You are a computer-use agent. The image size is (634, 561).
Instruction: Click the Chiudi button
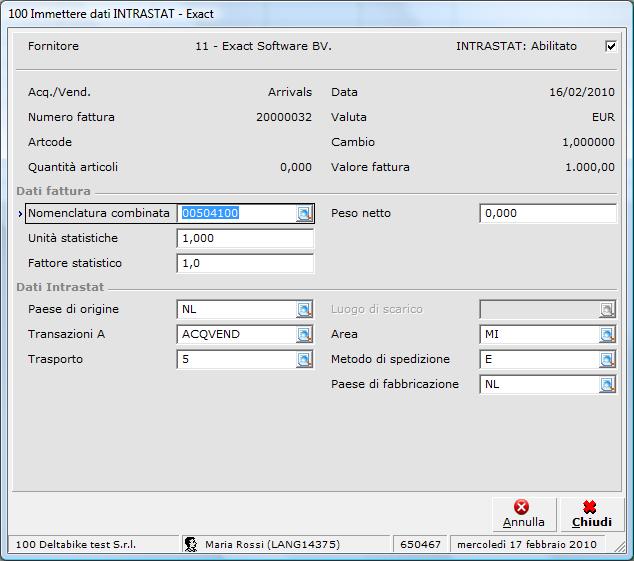[591, 514]
